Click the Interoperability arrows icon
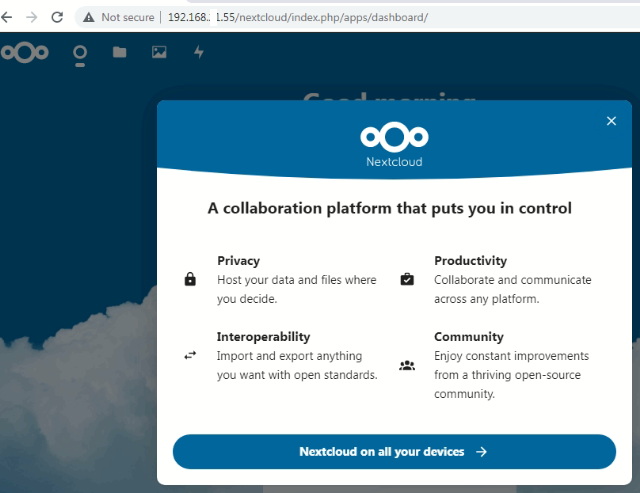 tap(190, 355)
